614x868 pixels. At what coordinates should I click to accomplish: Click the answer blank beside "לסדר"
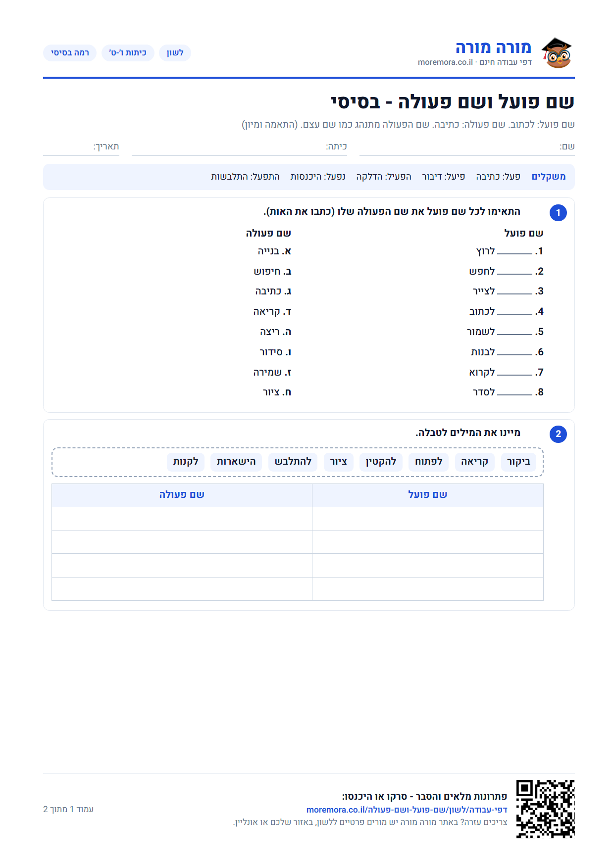click(514, 393)
